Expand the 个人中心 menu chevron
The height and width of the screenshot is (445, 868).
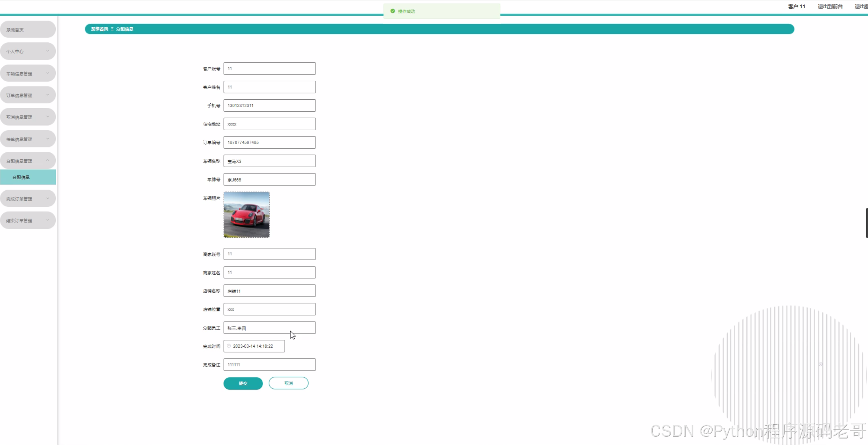[48, 51]
